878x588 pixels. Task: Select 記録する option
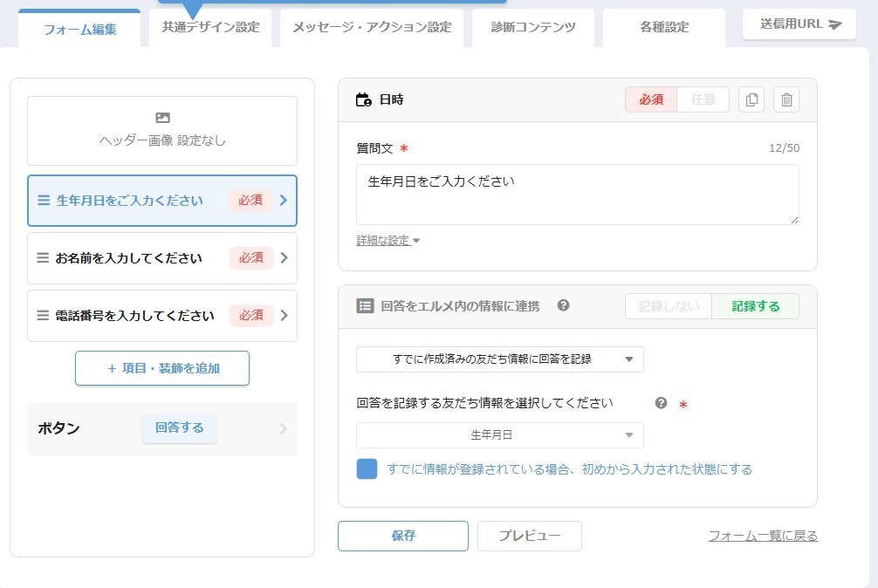[755, 306]
